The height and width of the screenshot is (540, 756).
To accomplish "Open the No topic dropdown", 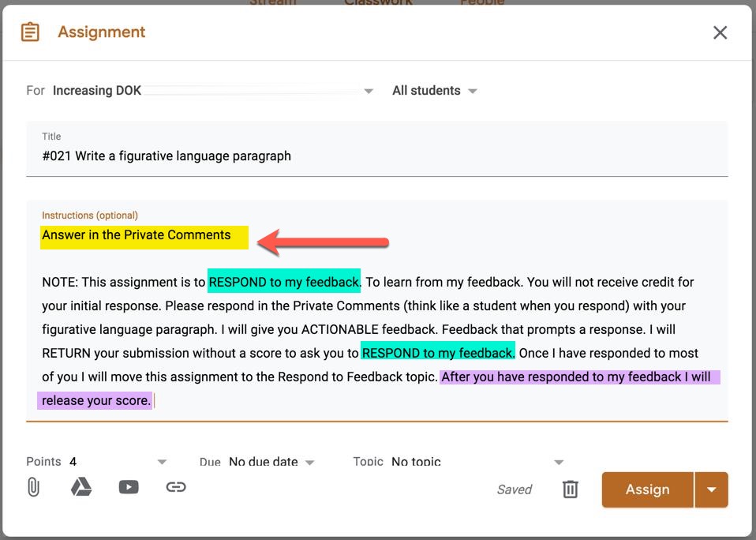I will (477, 462).
